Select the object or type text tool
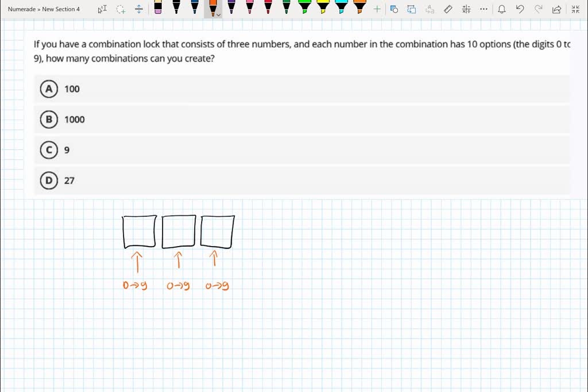The height and width of the screenshot is (392, 588). 102,9
